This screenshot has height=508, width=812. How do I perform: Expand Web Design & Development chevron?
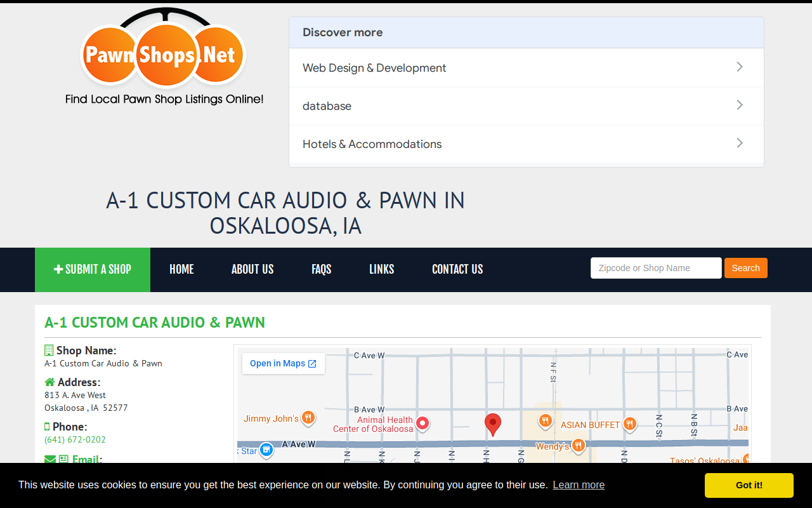(x=740, y=67)
